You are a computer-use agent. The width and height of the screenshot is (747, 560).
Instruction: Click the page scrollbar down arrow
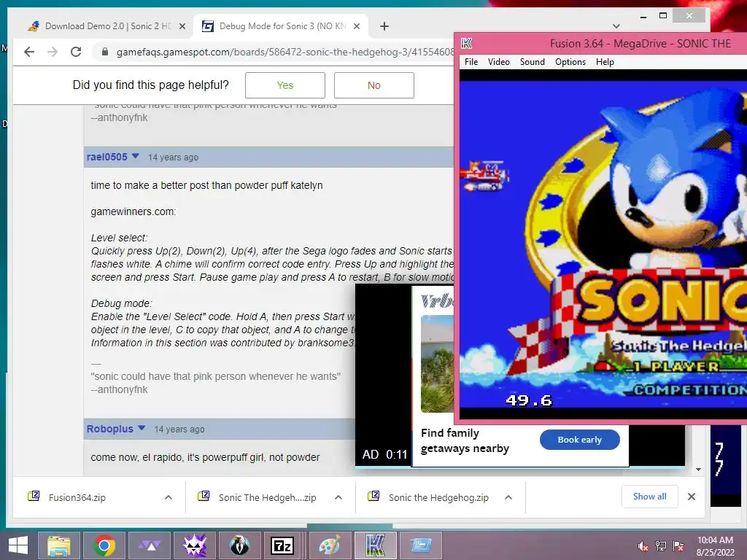coord(698,470)
